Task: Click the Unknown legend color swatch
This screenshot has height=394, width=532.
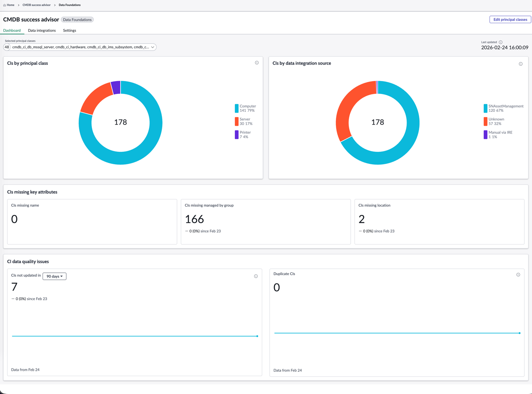Action: 485,122
